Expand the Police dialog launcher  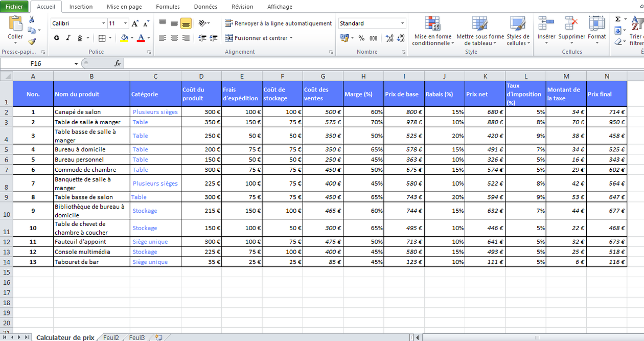tap(149, 52)
